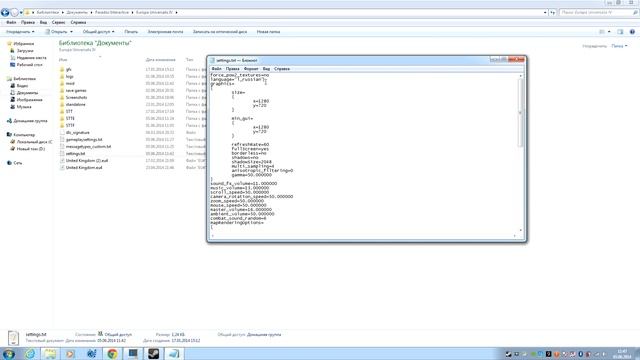640x360 pixels.
Task: Open the blue winged taskbar app icon
Action: click(91, 353)
